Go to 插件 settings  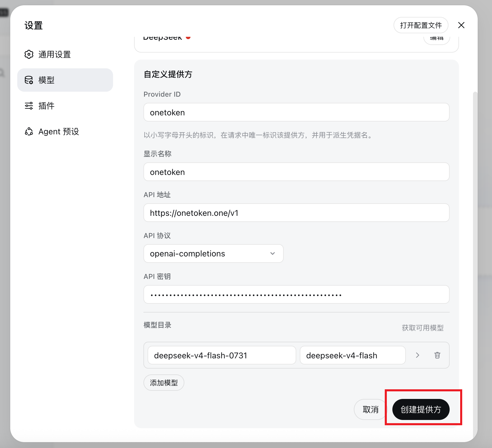pos(65,106)
